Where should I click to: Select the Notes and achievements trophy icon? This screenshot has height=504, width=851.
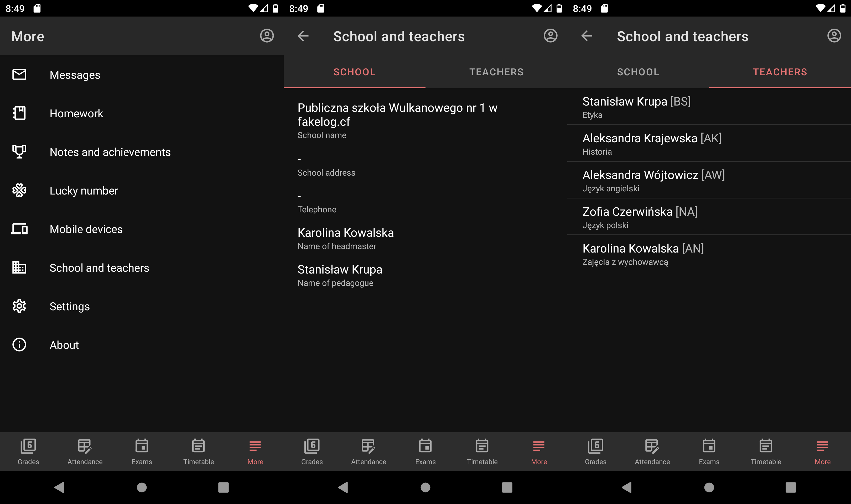[x=19, y=151]
